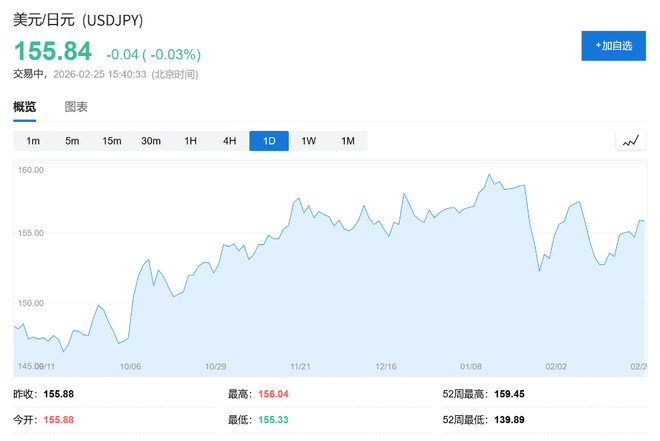
Task: Switch to the 概览 tab
Action: point(25,107)
